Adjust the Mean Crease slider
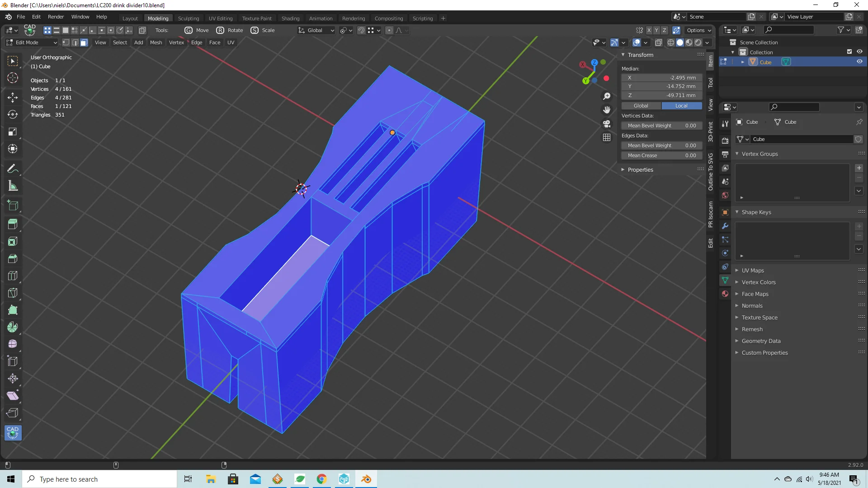The height and width of the screenshot is (488, 868). pyautogui.click(x=661, y=155)
